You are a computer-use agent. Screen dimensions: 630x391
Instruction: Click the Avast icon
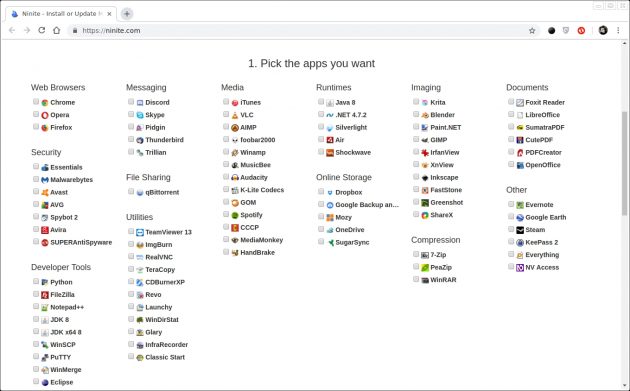[x=45, y=192]
